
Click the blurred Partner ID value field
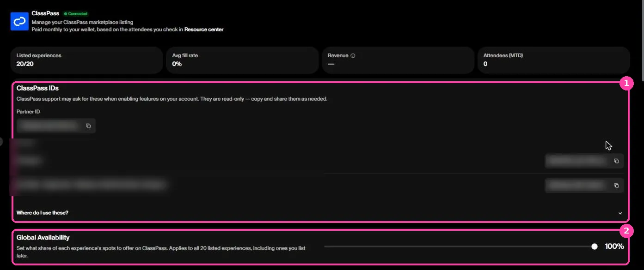[x=56, y=126]
